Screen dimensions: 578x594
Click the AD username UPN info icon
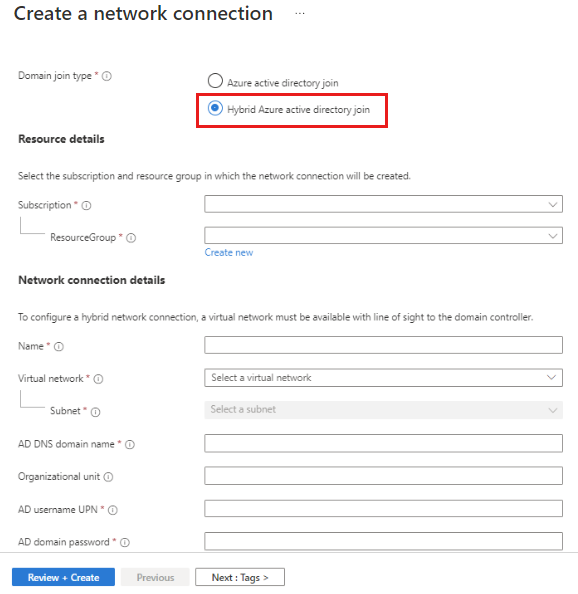pyautogui.click(x=113, y=510)
